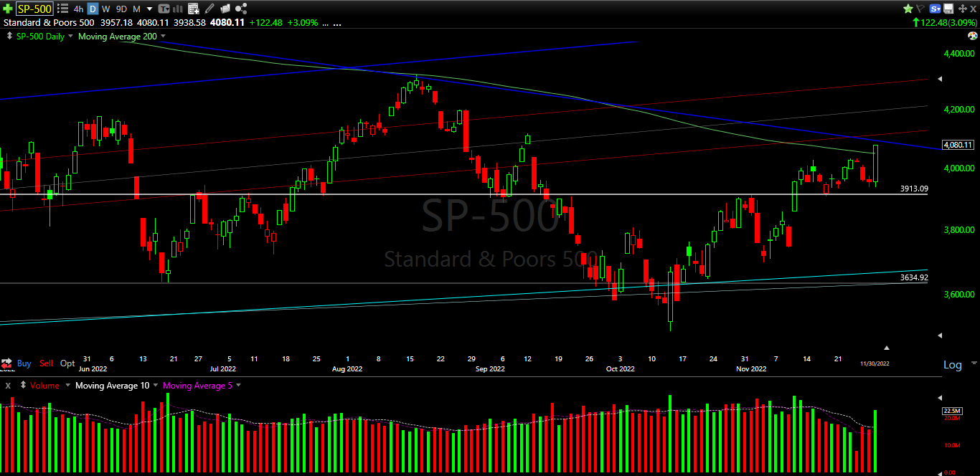This screenshot has height=476, width=980.
Task: Select the pencil drawing tool icon
Action: click(209, 9)
